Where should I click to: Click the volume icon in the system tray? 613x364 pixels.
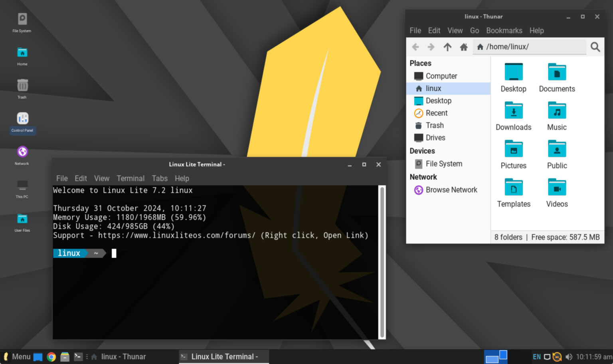(568, 356)
